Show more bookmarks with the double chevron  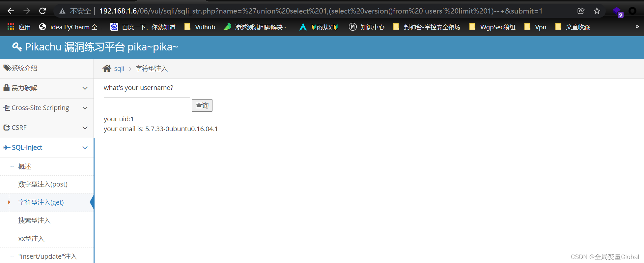click(637, 27)
